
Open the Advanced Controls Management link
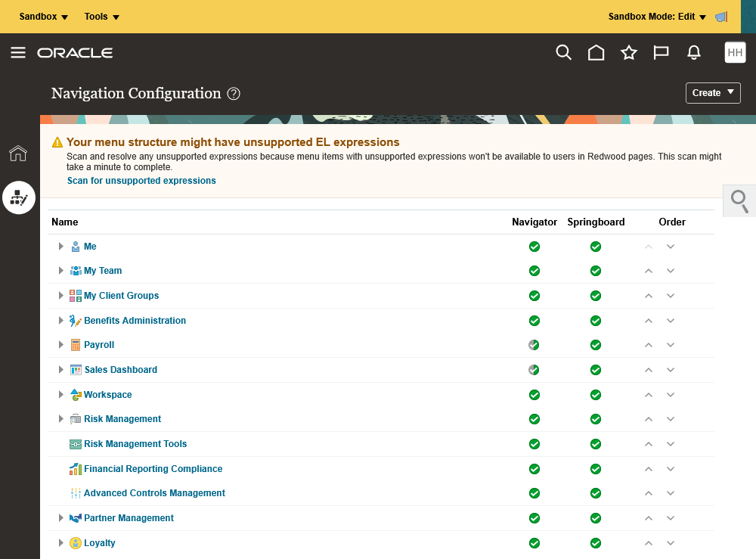[x=154, y=493]
